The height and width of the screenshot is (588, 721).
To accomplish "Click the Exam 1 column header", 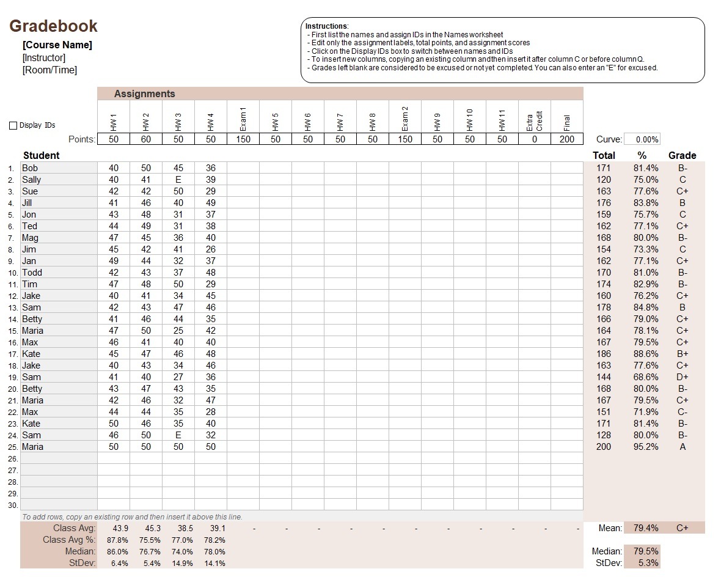I will tap(243, 117).
